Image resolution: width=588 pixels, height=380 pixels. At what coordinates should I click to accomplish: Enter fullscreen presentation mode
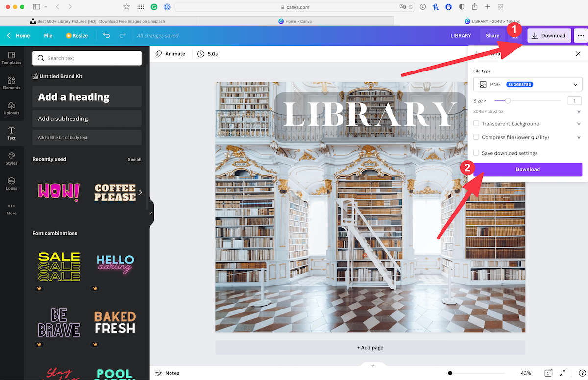point(563,373)
